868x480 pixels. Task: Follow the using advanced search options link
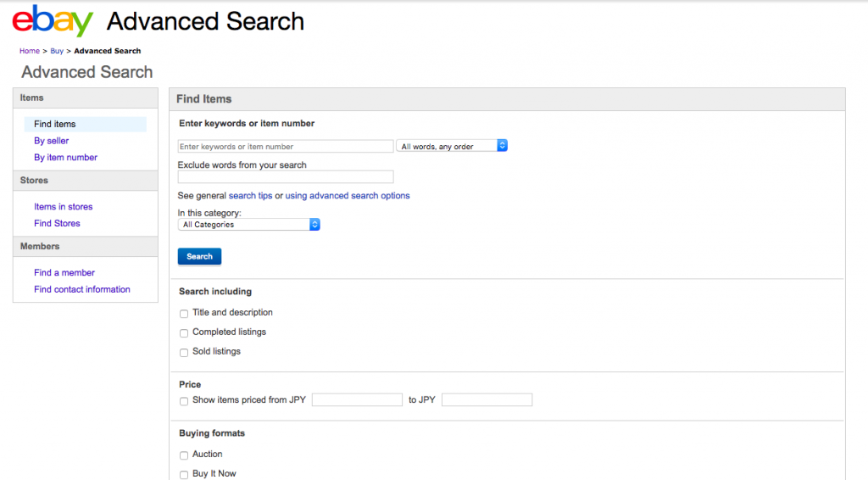[x=348, y=195]
